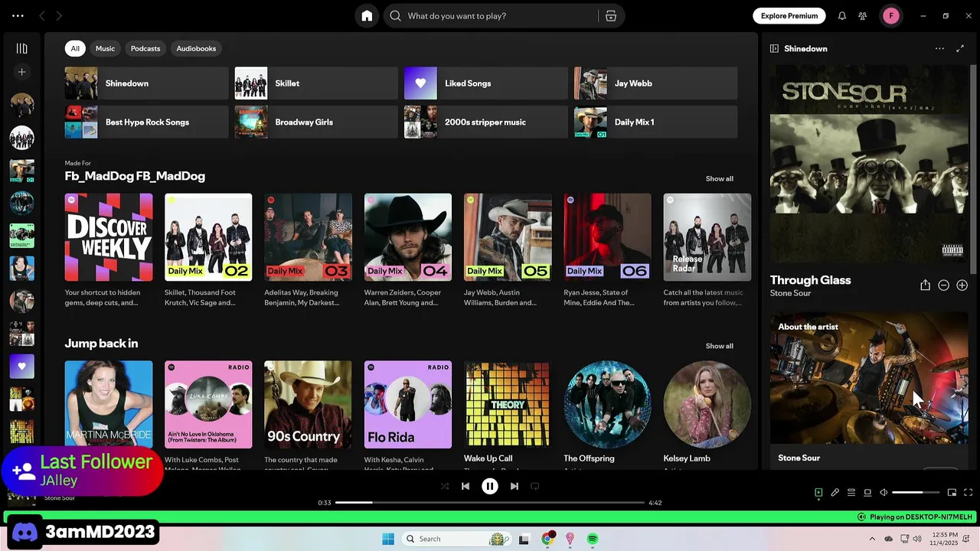
Task: Open Daily Mix 1 tile
Action: 656,122
